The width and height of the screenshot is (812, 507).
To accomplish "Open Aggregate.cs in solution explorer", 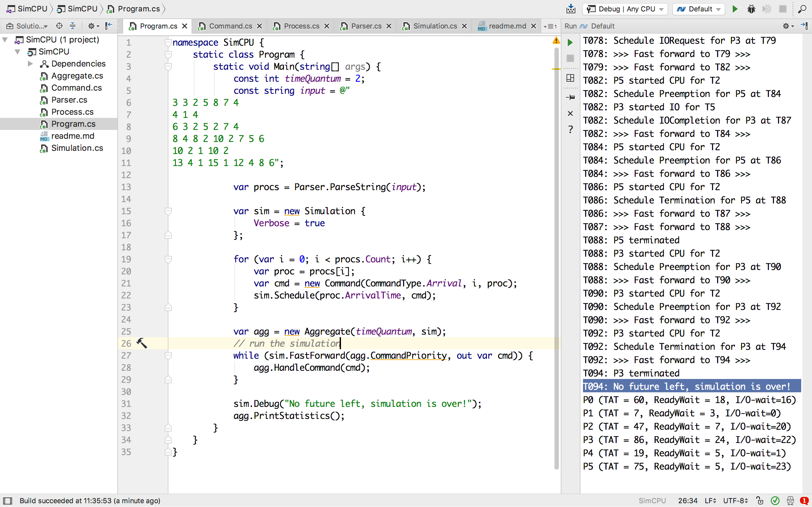I will click(x=77, y=76).
